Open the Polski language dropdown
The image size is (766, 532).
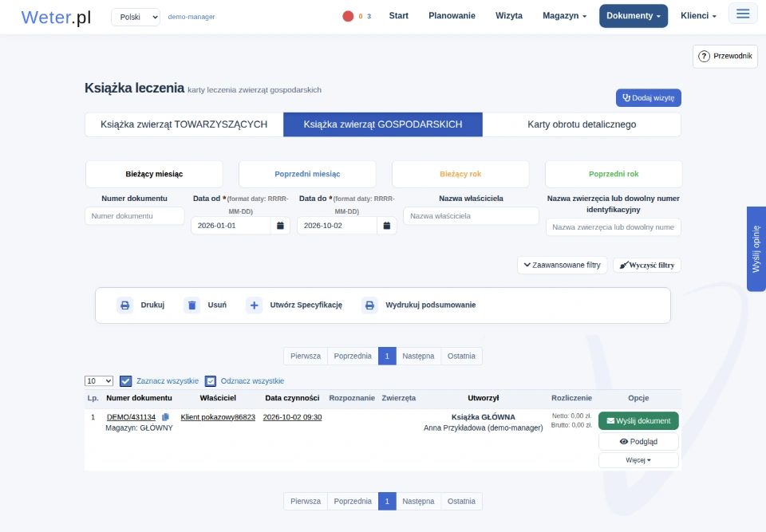coord(136,17)
